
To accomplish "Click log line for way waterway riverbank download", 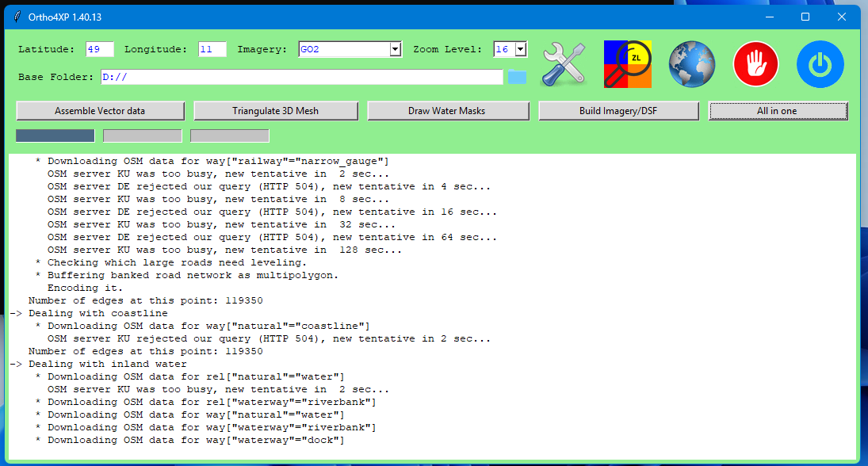I will pyautogui.click(x=205, y=427).
